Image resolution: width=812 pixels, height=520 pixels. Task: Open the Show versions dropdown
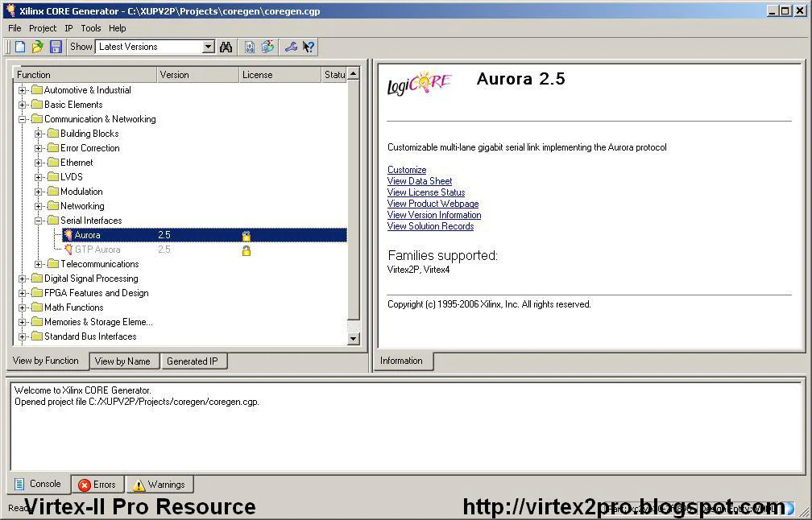click(208, 47)
